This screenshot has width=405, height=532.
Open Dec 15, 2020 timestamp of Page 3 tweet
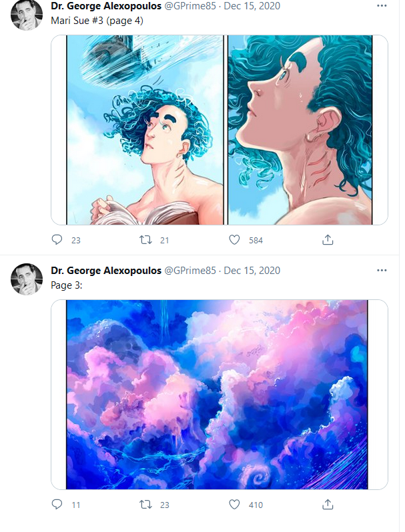click(252, 271)
